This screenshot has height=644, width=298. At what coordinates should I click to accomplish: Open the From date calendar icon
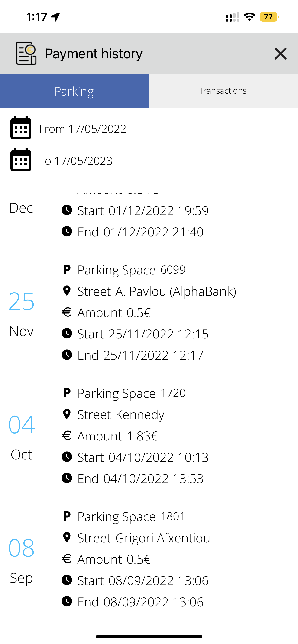pyautogui.click(x=21, y=128)
